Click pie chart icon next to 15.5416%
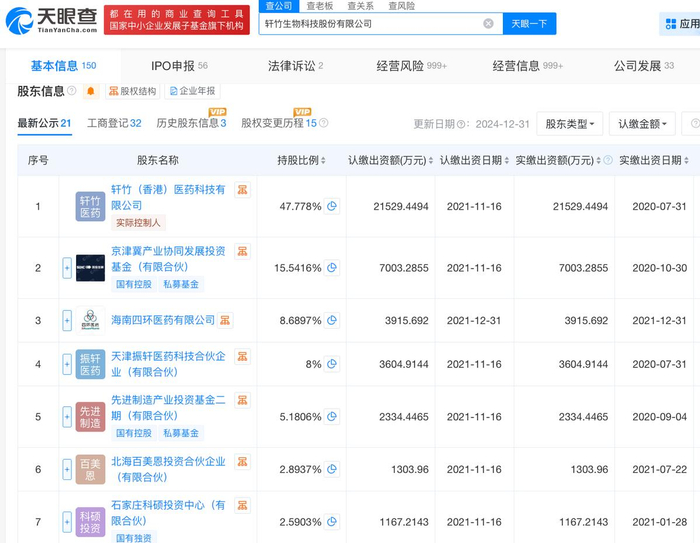700x543 pixels. click(x=332, y=268)
